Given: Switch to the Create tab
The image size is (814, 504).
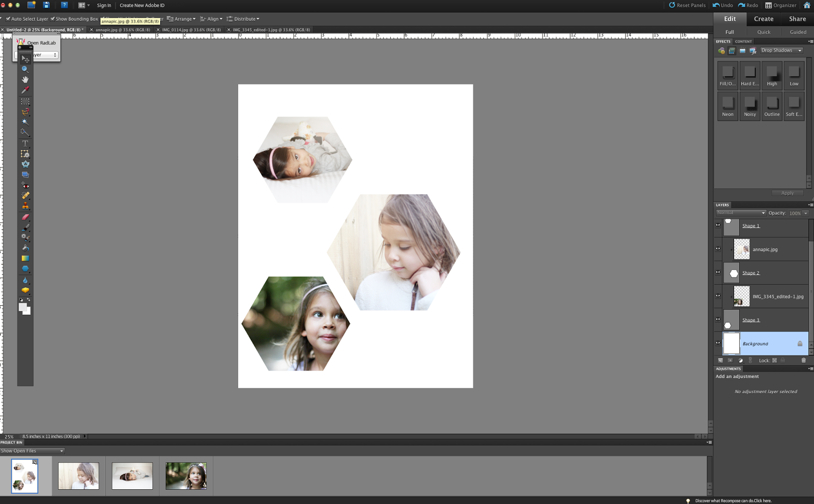Looking at the screenshot, I should (763, 19).
